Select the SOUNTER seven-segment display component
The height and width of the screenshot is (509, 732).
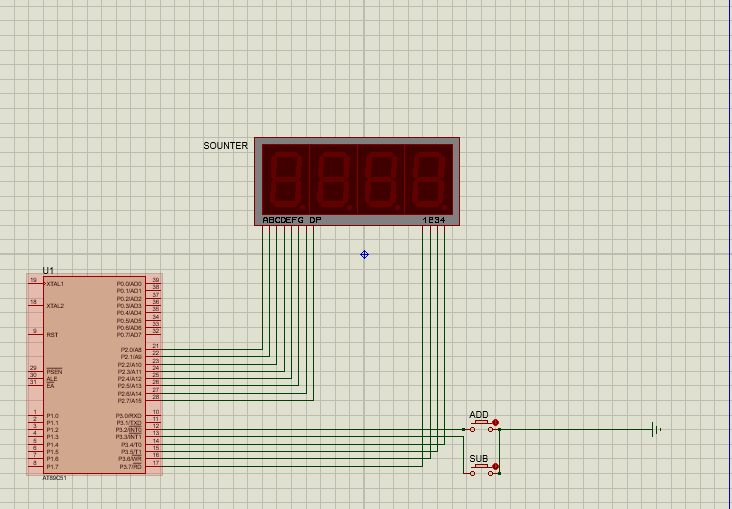[357, 182]
